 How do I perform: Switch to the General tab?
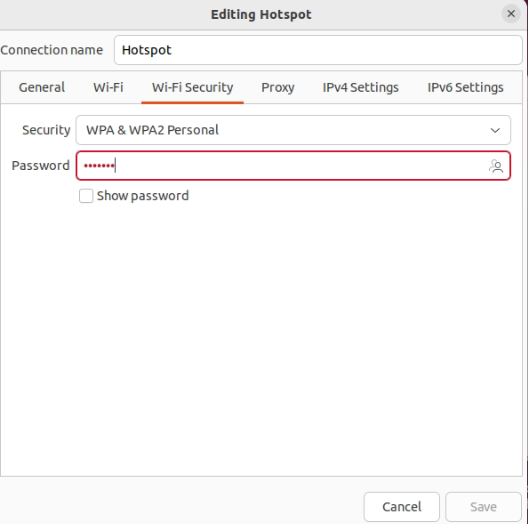click(x=42, y=88)
